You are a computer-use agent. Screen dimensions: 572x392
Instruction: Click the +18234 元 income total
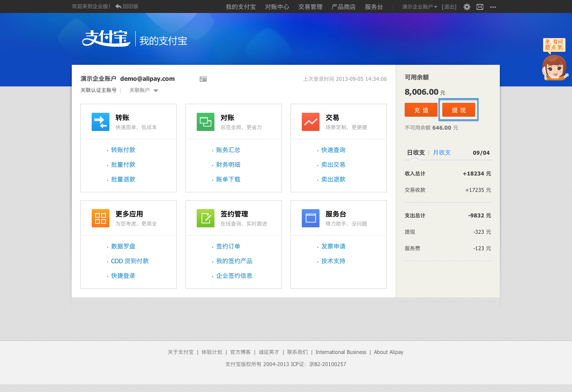[477, 174]
